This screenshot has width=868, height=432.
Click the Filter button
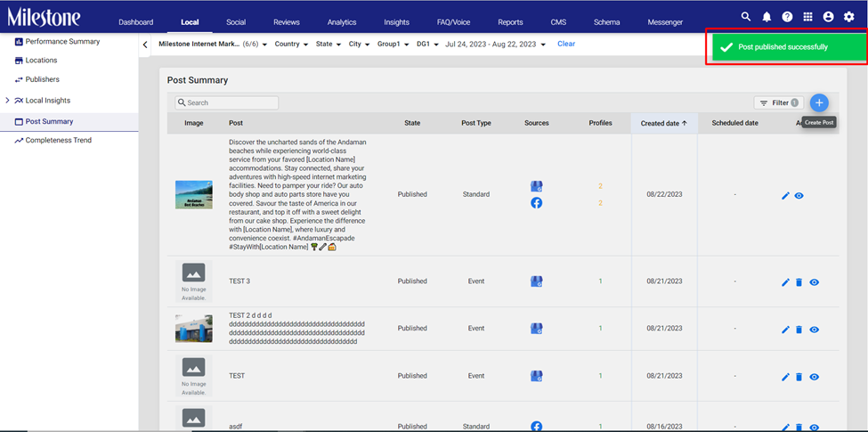pos(778,103)
